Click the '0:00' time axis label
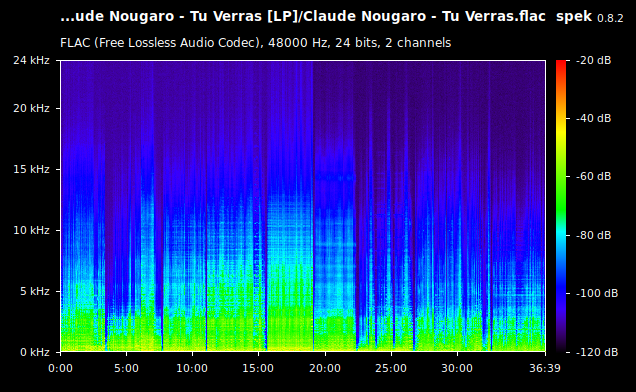Screen dimensions: 636x392 pyautogui.click(x=60, y=368)
